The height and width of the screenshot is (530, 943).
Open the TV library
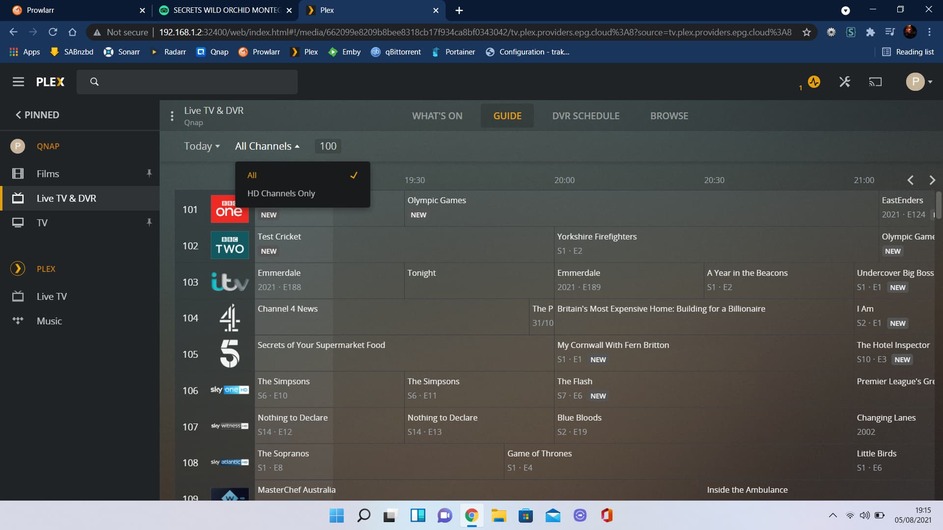pyautogui.click(x=42, y=223)
